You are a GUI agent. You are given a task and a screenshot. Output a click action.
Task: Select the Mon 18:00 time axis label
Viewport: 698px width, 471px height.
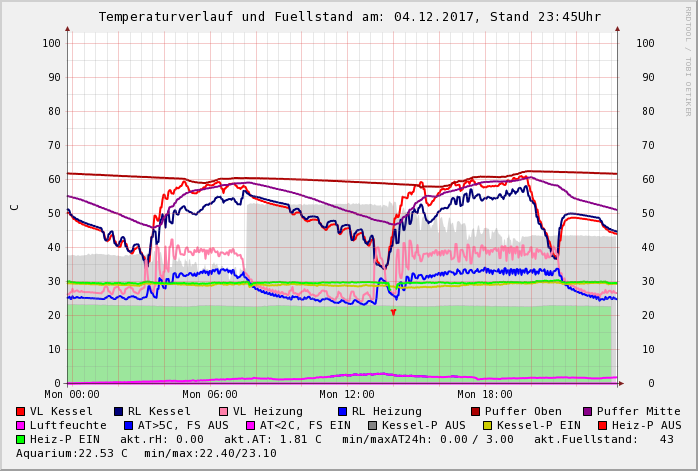coord(484,395)
